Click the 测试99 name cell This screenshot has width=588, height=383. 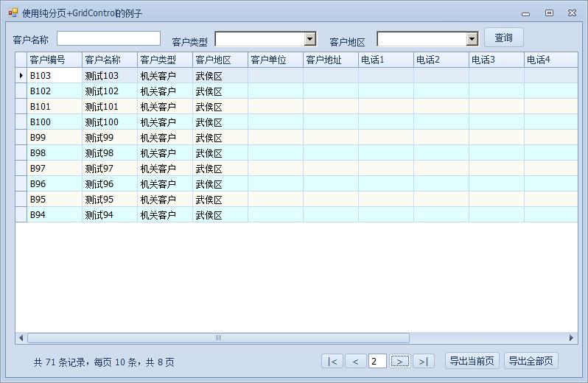click(x=110, y=138)
